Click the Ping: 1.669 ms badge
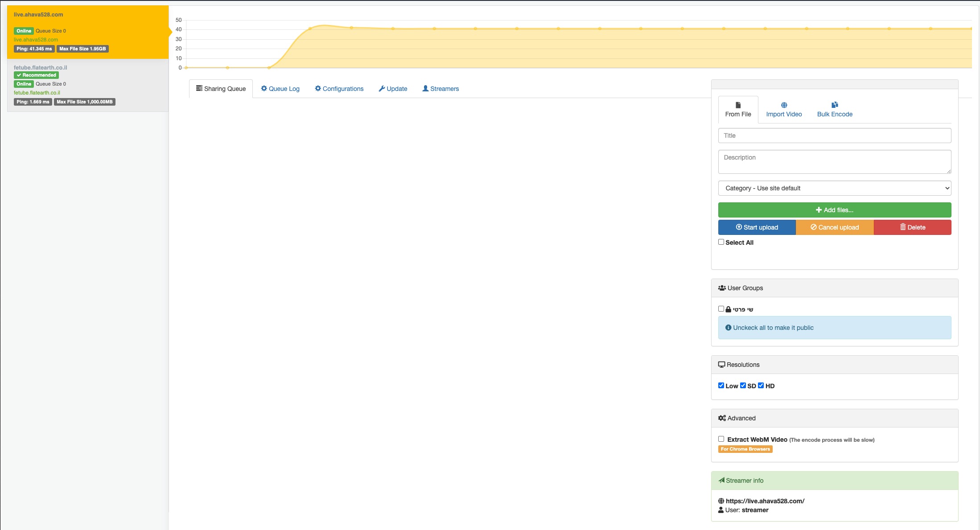Viewport: 980px width, 530px height. (x=33, y=102)
